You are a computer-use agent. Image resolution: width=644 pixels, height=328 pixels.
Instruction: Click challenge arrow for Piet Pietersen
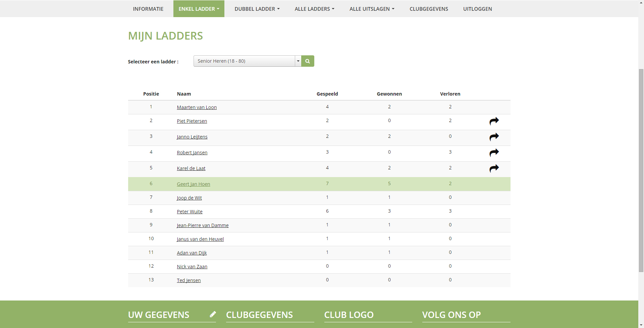pos(494,121)
